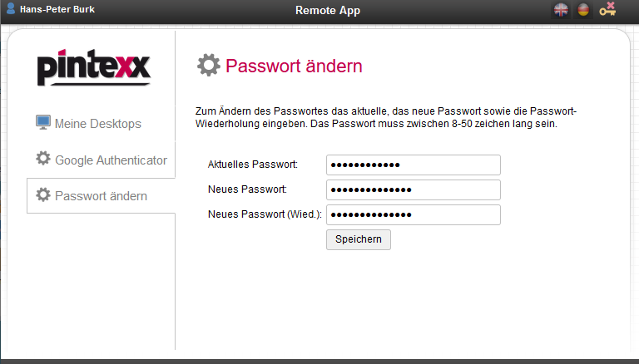Select the Passwort ändern tab
The image size is (639, 364).
[x=101, y=196]
